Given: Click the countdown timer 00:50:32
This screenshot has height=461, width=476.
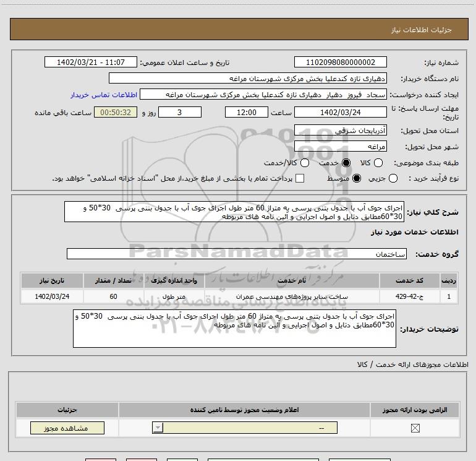Looking at the screenshot, I should tap(116, 112).
